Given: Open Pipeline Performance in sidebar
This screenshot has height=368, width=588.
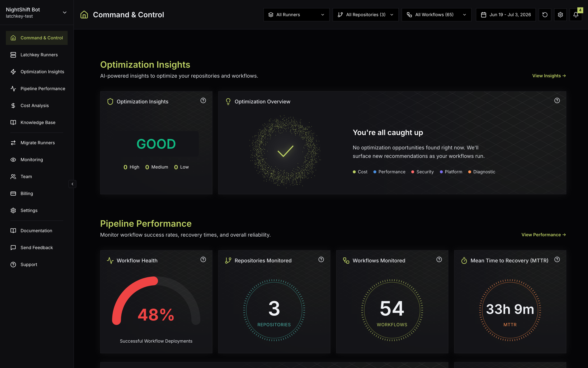Looking at the screenshot, I should tap(37, 89).
